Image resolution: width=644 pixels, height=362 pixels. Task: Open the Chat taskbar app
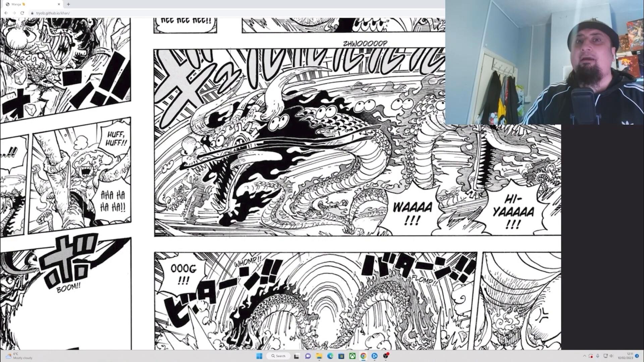pyautogui.click(x=308, y=356)
